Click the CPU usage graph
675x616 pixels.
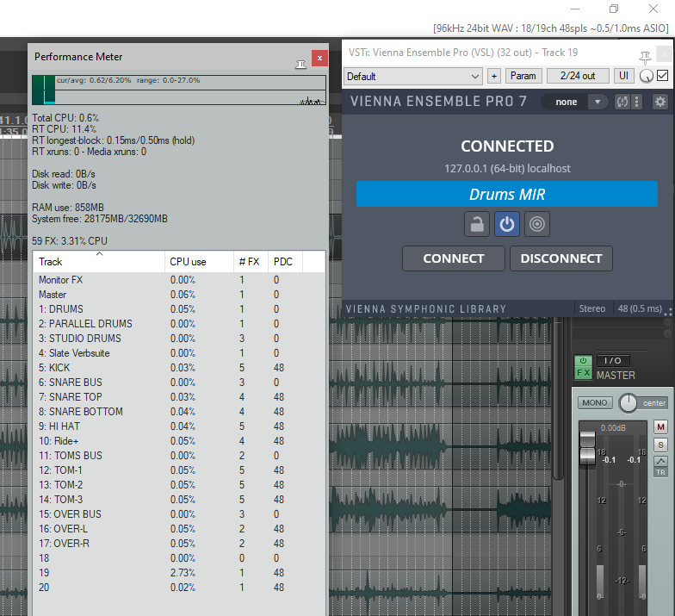click(179, 90)
